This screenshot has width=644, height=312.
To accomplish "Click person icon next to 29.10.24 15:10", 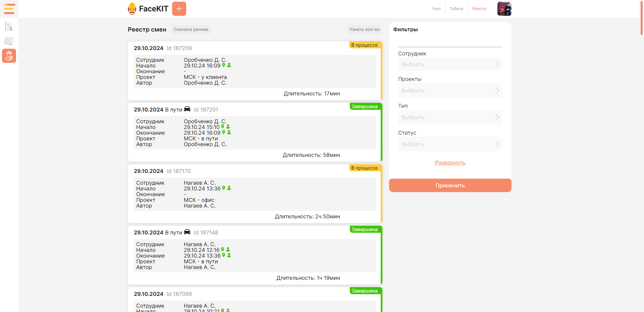I will [228, 127].
